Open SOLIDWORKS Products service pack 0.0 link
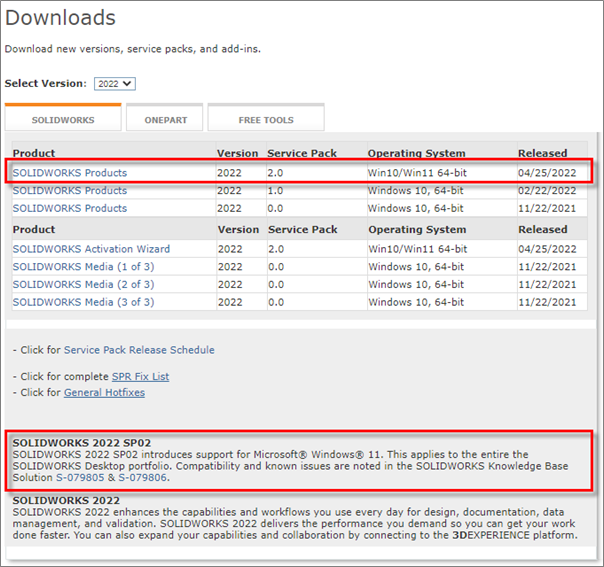The image size is (604, 567). (x=70, y=208)
